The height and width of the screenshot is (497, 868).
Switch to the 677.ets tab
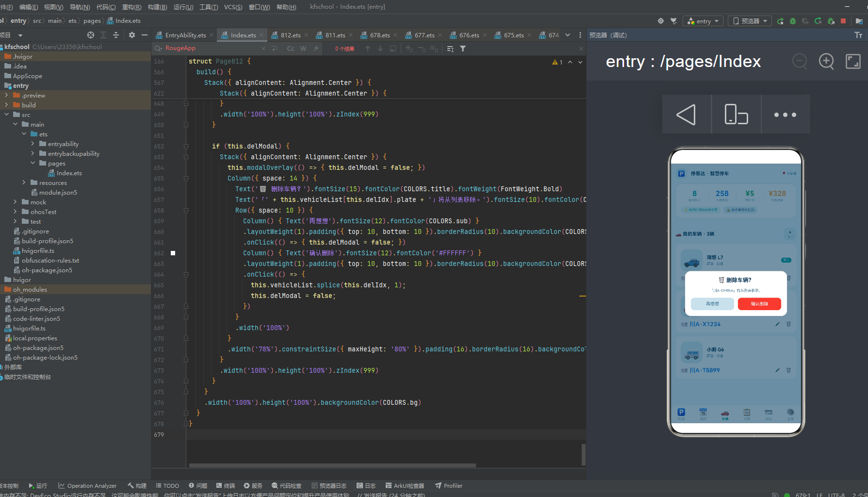click(424, 35)
